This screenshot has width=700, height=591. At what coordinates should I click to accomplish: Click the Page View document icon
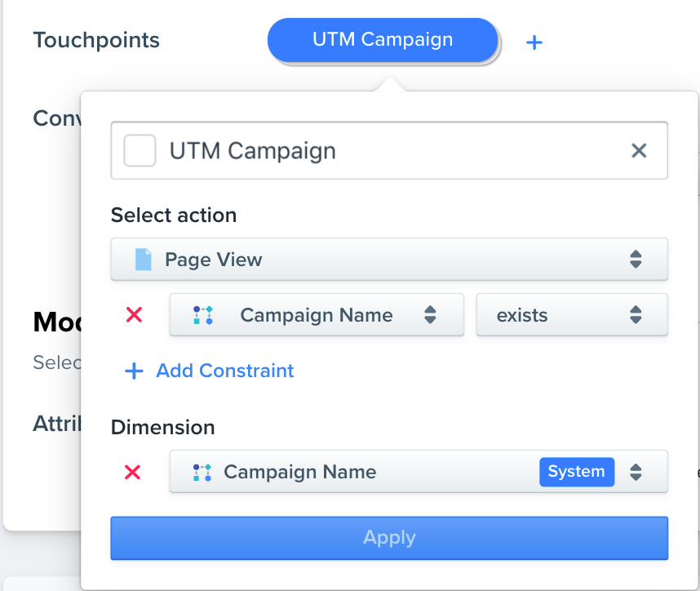pos(144,260)
